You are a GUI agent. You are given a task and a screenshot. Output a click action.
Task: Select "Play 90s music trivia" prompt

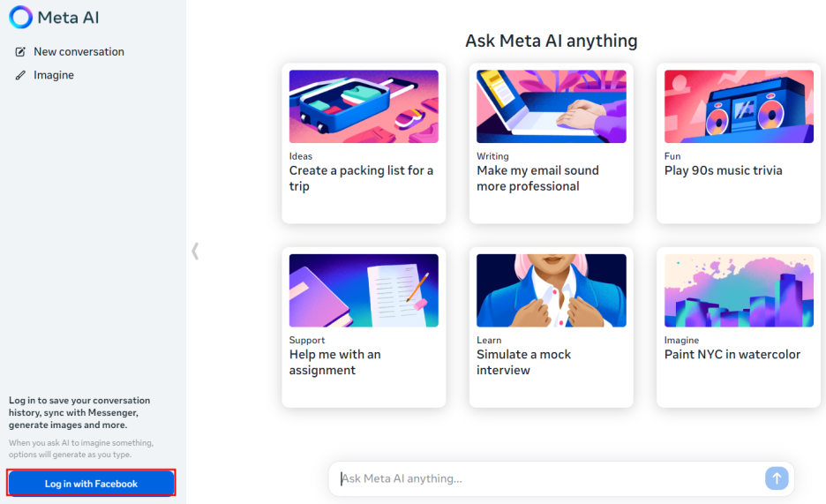(723, 170)
